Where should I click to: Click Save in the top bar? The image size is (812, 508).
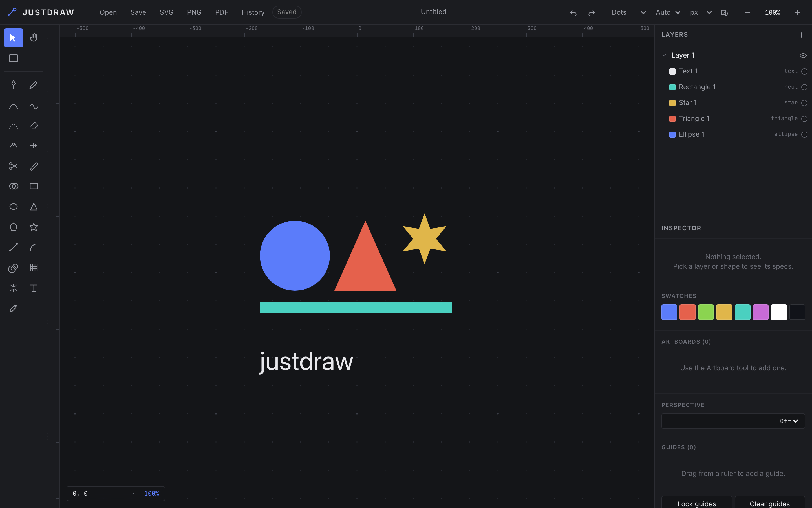[138, 12]
